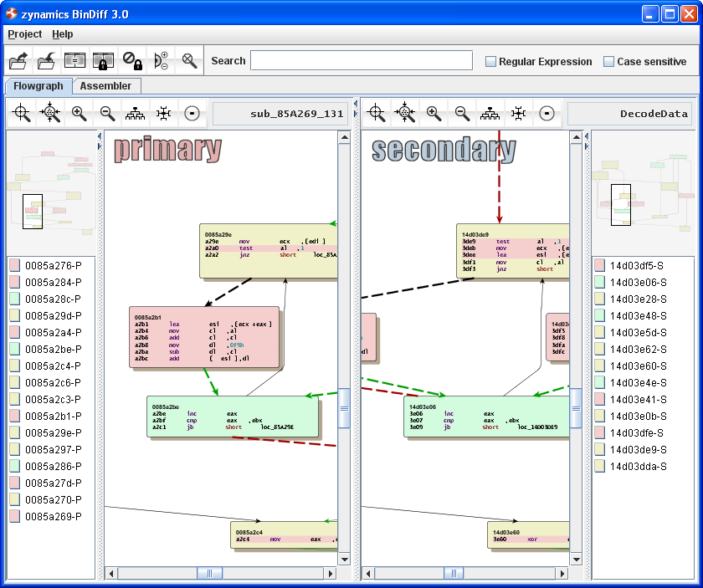Open the Project menu
Screen dimensions: 703x588
click(24, 34)
